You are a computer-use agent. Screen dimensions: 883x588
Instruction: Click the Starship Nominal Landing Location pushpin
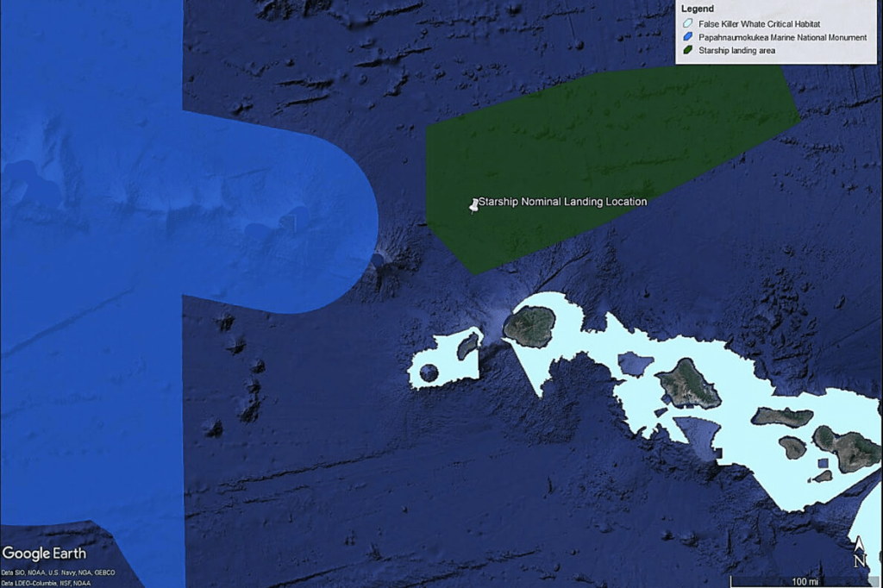click(473, 205)
